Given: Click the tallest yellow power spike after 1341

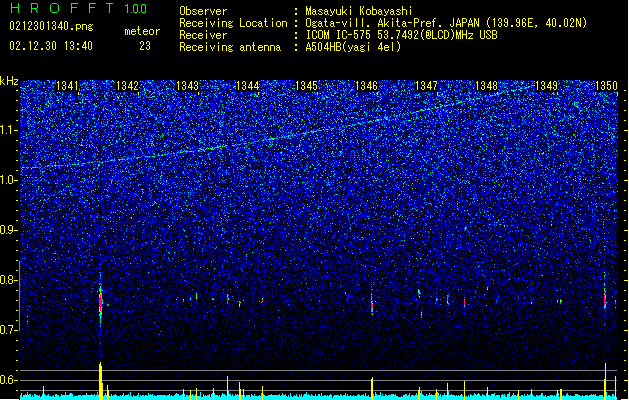Looking at the screenshot, I should (100, 380).
